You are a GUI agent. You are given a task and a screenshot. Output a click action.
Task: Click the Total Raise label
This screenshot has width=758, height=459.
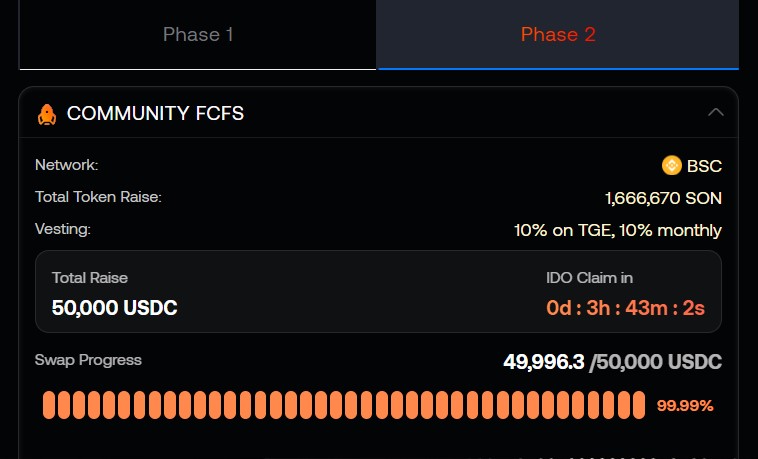coord(90,278)
